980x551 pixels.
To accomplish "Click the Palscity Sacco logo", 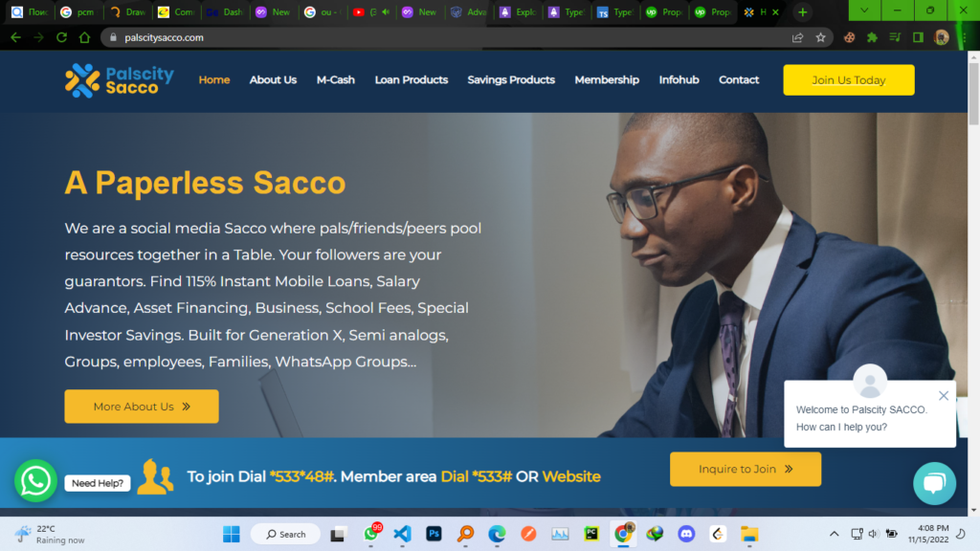I will [x=120, y=80].
